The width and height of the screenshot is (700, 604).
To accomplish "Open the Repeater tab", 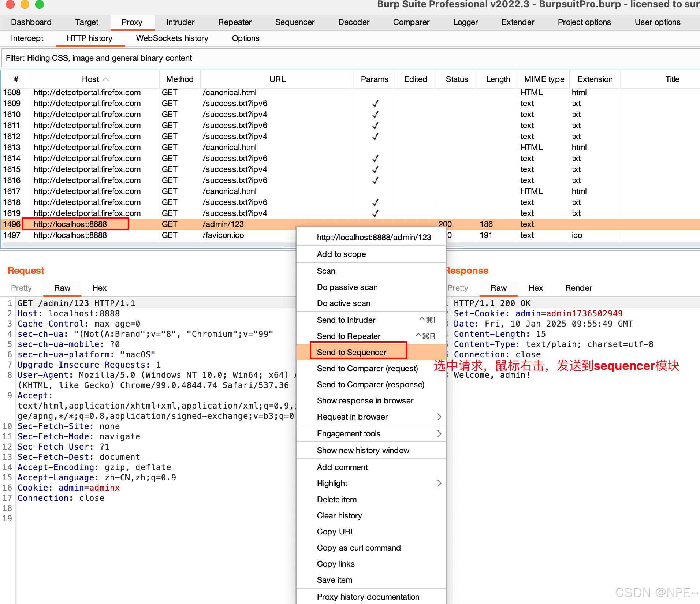I will [235, 22].
